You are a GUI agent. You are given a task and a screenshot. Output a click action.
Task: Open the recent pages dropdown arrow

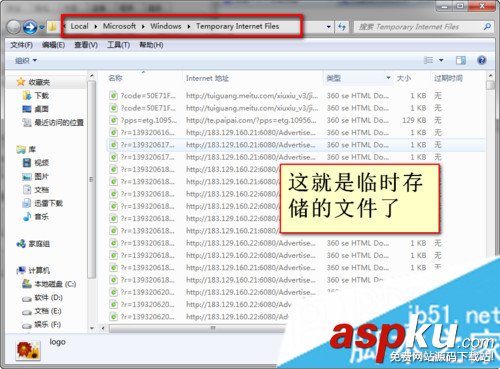point(42,27)
